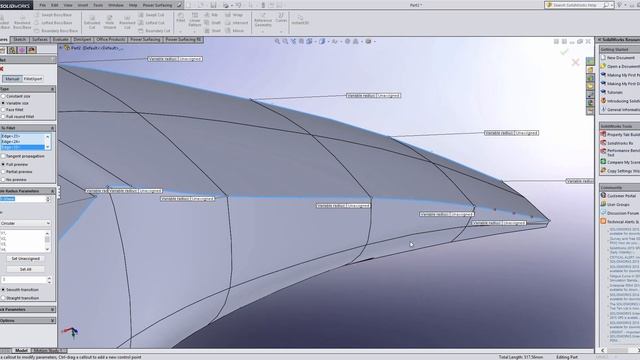Screen dimensions: 640x360
Task: Select the Lofted Cut tool
Action: point(151,23)
